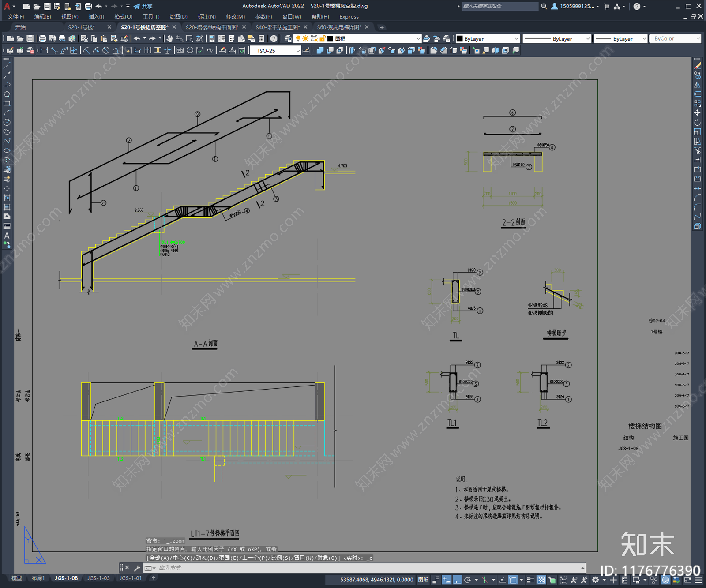The height and width of the screenshot is (588, 706).
Task: Select the Rotate tool in modify toolbar
Action: [697, 122]
